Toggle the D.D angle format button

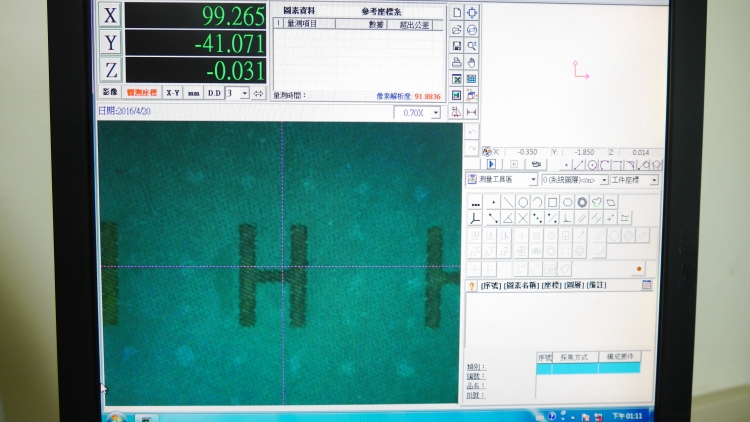point(214,93)
